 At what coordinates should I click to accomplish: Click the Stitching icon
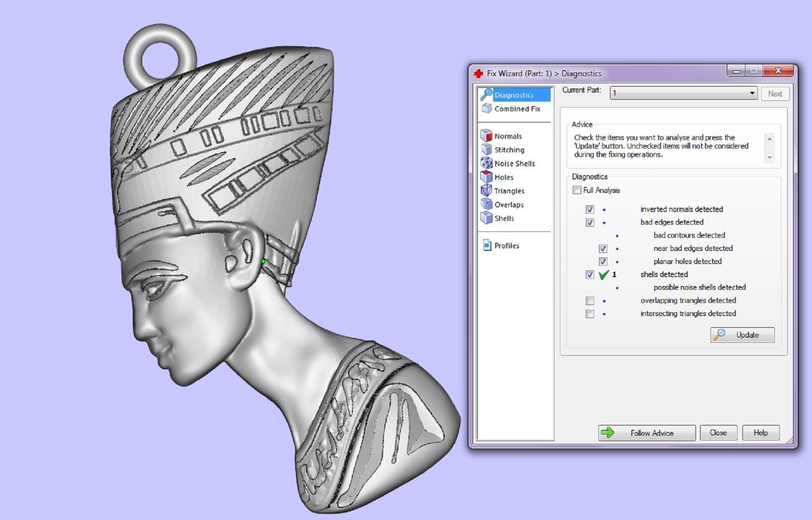coord(487,149)
